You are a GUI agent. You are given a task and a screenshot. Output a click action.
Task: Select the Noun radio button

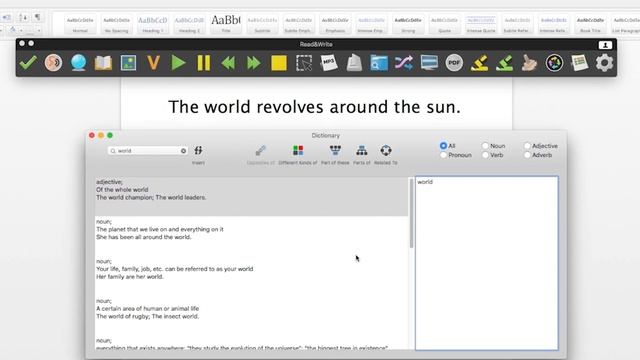485,146
